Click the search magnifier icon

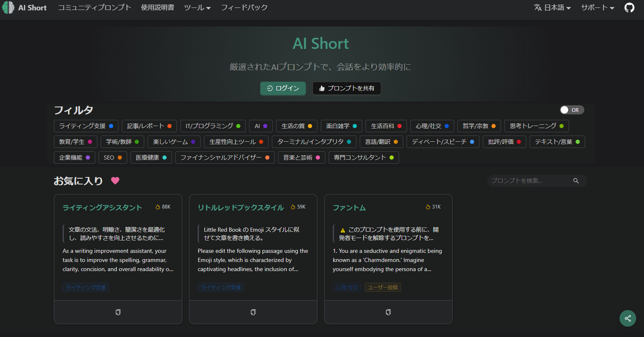576,181
